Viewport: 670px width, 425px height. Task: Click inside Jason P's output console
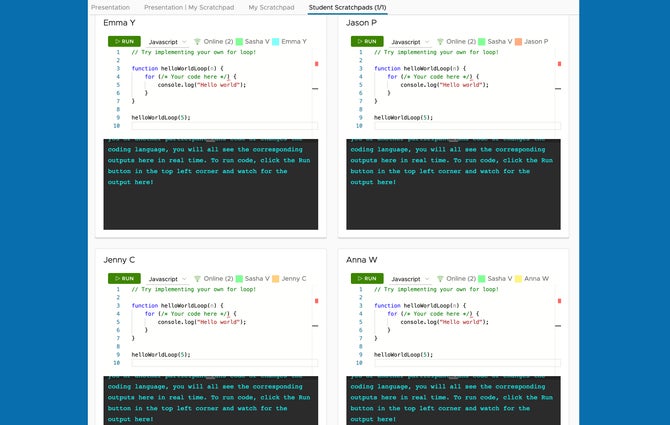pyautogui.click(x=453, y=184)
